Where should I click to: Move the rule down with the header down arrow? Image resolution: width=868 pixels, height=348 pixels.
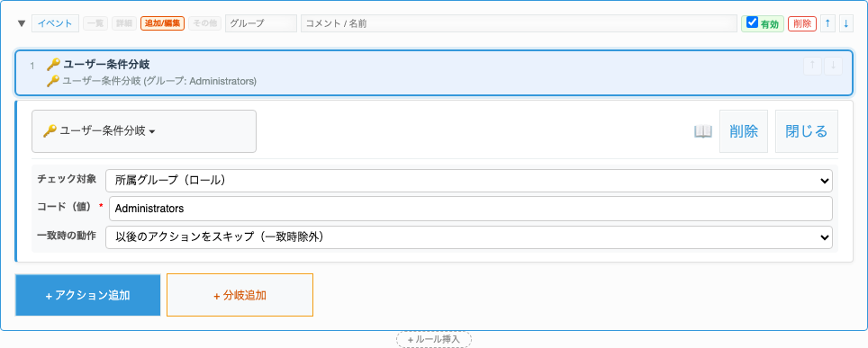[845, 23]
